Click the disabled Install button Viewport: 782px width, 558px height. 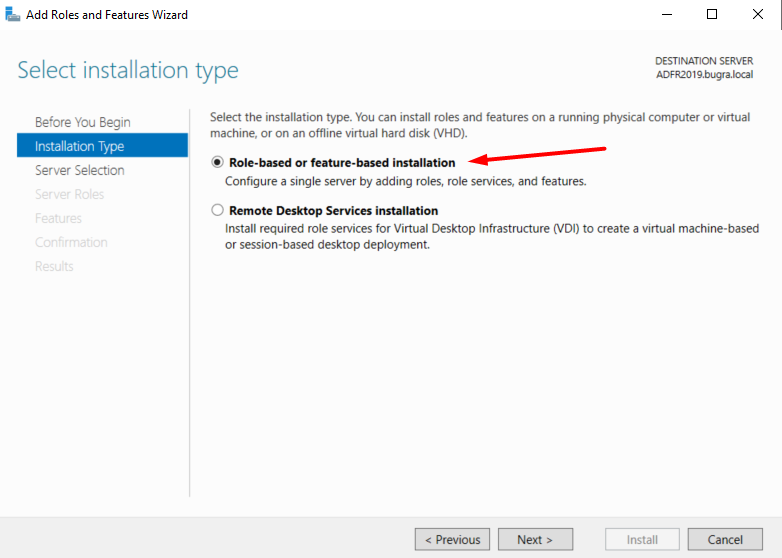(642, 539)
